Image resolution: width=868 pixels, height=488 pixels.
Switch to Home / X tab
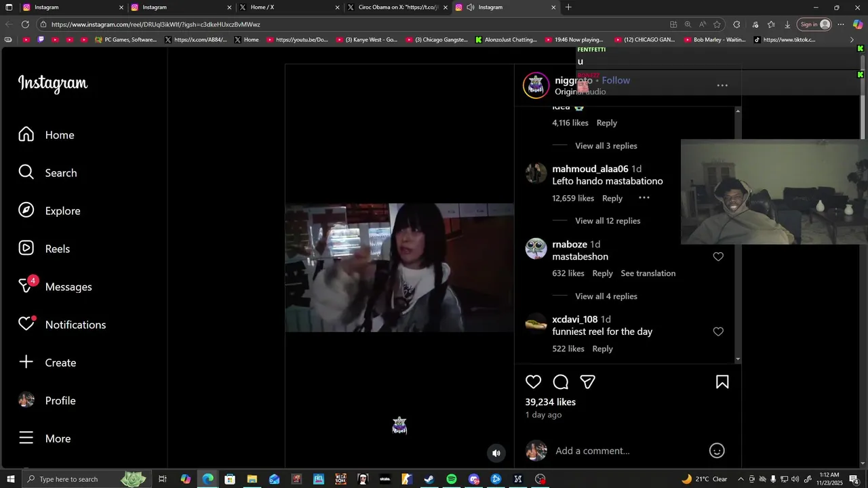[288, 7]
